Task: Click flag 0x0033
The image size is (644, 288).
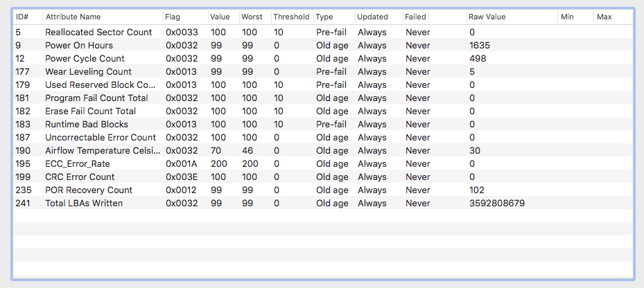Action: (182, 32)
